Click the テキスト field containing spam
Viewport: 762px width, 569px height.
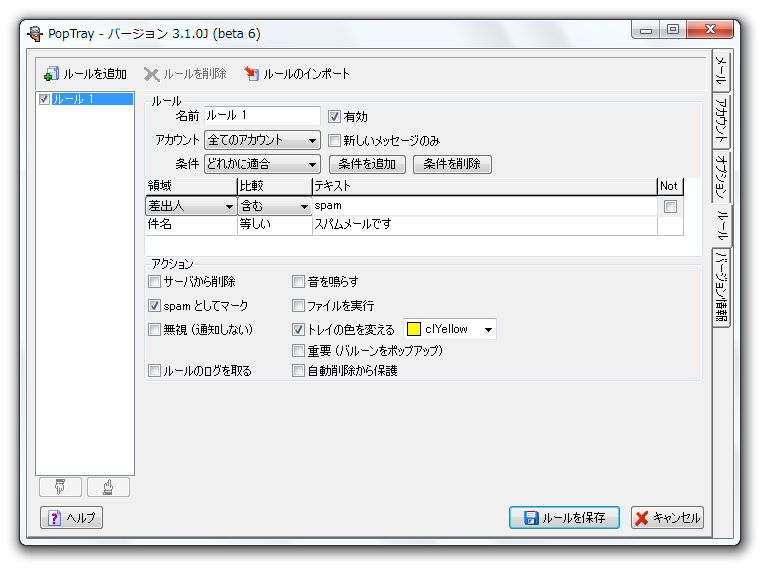[485, 206]
